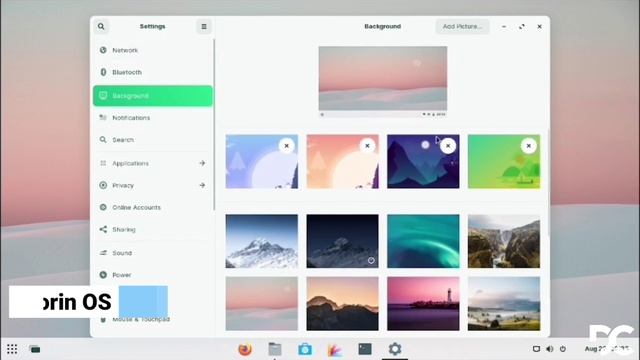640x360 pixels.
Task: Select the orange sunset hills wallpaper
Action: [x=342, y=304]
